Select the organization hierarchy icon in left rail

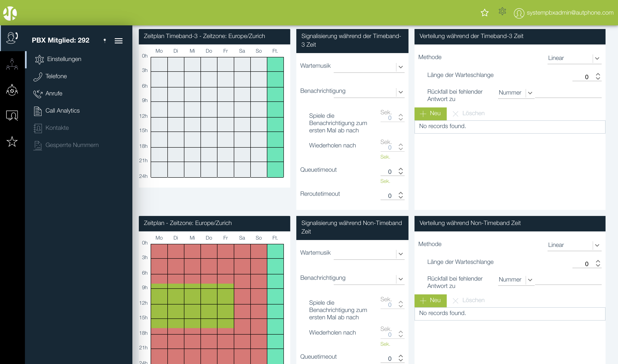12,64
